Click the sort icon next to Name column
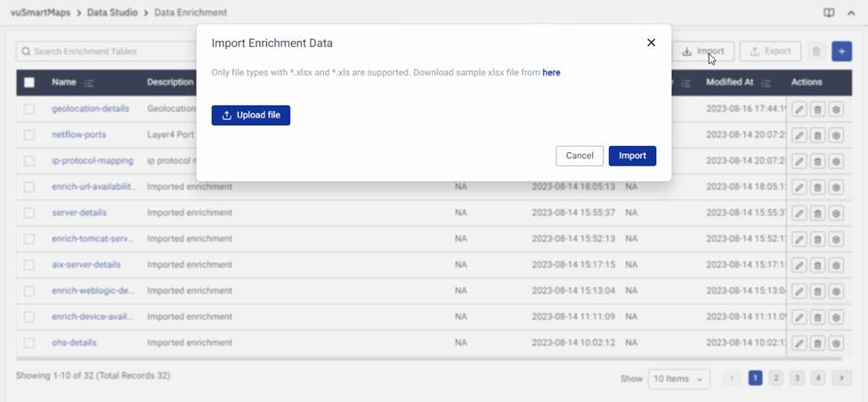This screenshot has height=402, width=868. 89,83
